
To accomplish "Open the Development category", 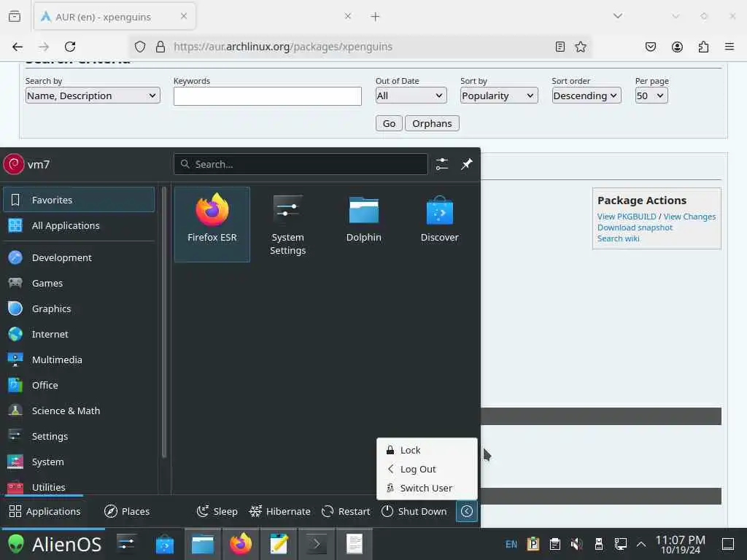I will (79, 257).
